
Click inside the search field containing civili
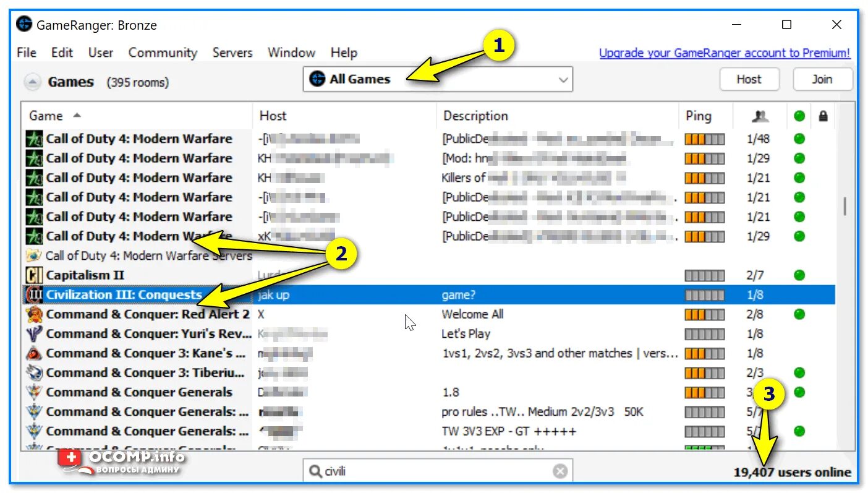(438, 471)
